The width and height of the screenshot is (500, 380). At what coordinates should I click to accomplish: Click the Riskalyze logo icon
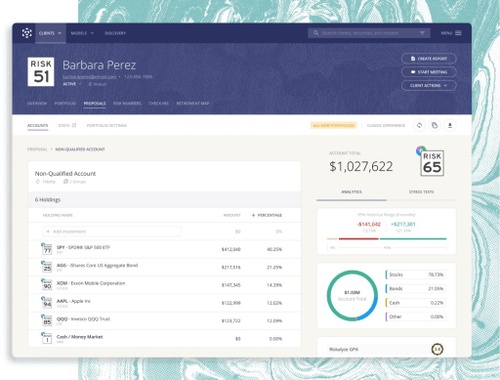pyautogui.click(x=27, y=33)
